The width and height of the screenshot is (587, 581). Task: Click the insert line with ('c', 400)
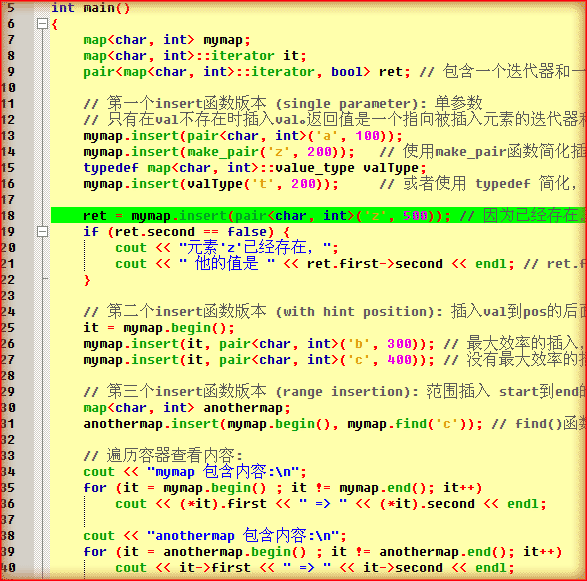[259, 360]
